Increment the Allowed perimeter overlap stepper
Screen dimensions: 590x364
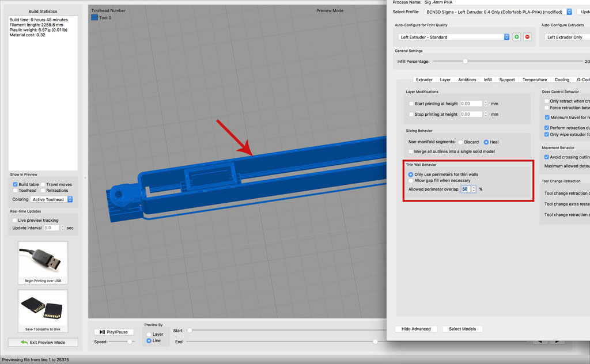click(473, 187)
